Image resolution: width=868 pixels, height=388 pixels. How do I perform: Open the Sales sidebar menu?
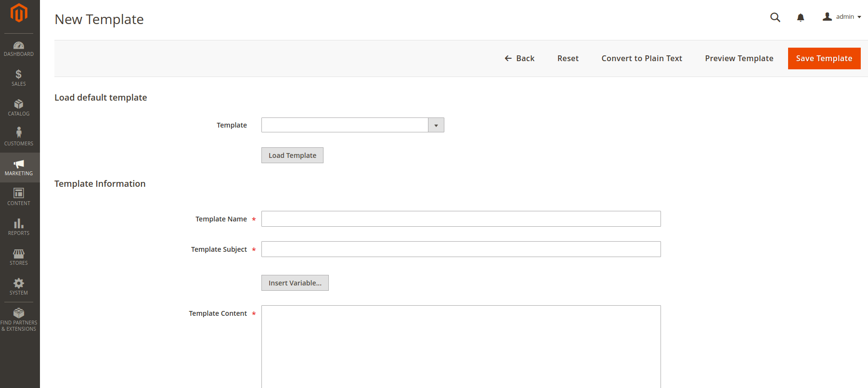click(x=19, y=78)
